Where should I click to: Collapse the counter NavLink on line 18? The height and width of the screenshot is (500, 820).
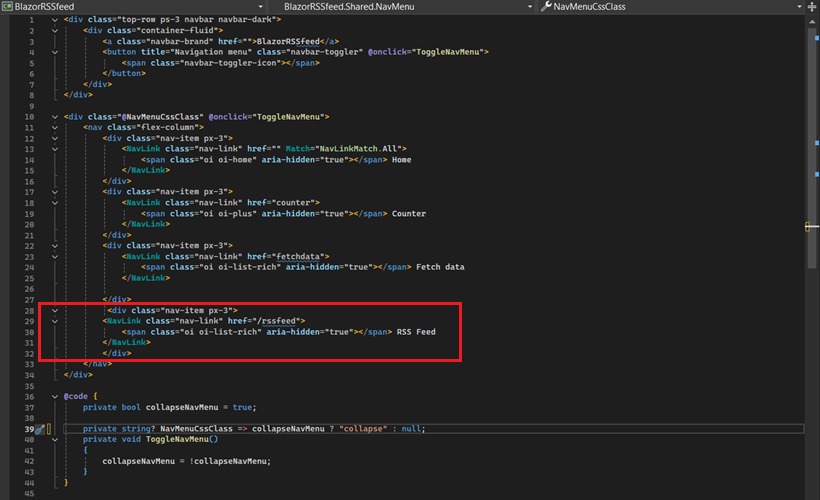(x=54, y=203)
